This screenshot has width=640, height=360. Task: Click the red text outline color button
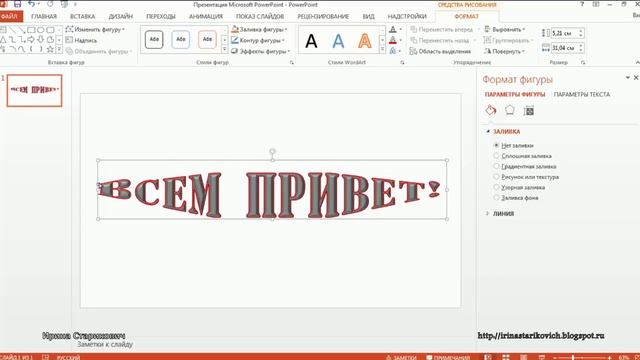(x=393, y=40)
